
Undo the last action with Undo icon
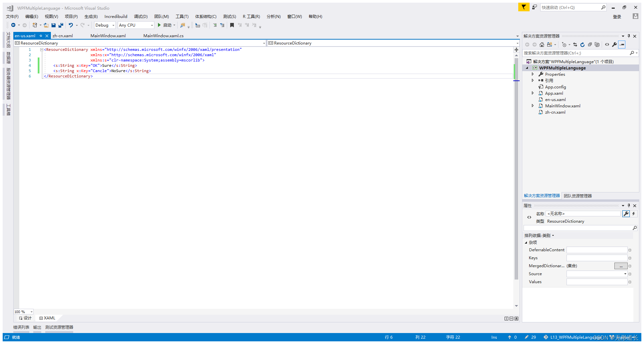(71, 25)
